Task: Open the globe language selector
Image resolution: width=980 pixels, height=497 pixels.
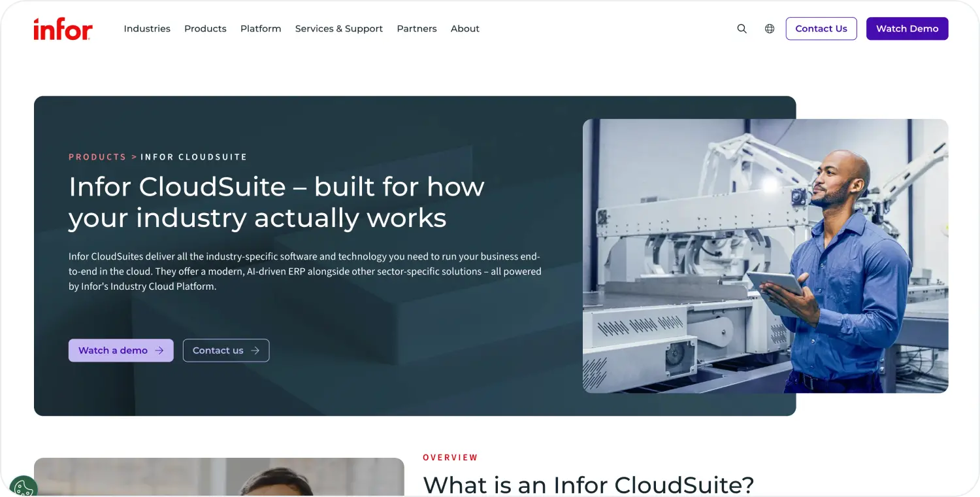Action: [x=770, y=29]
